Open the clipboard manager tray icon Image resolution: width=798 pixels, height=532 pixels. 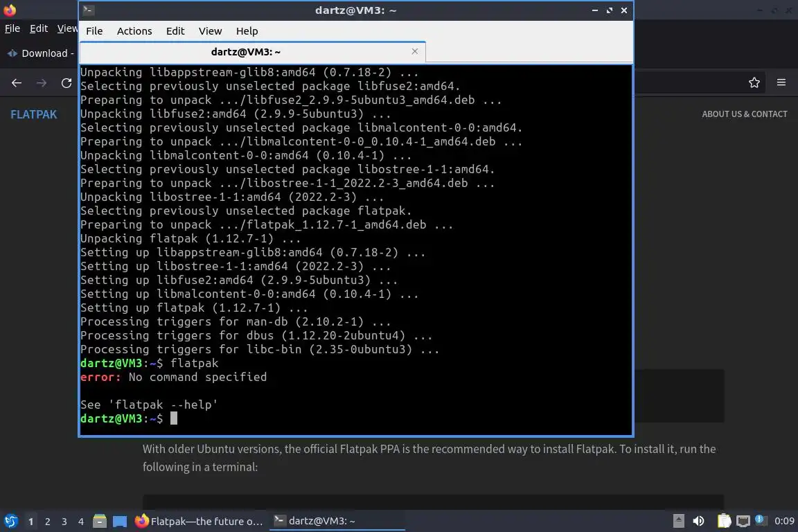point(724,521)
